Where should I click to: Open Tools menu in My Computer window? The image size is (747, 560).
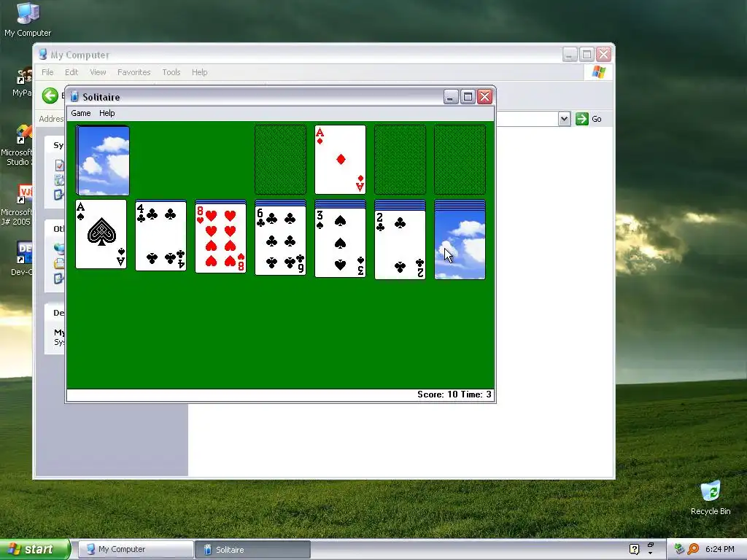(171, 72)
